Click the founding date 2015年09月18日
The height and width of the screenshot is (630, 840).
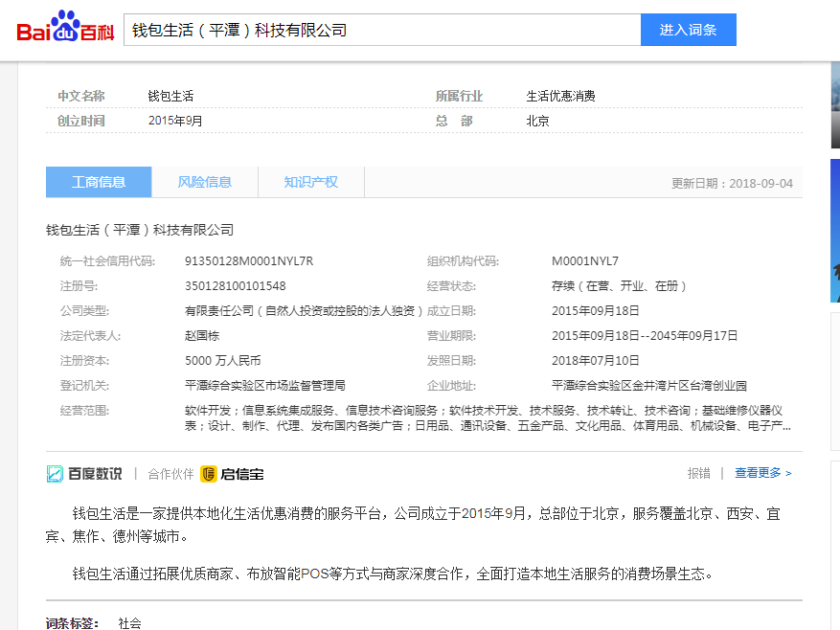click(x=595, y=311)
